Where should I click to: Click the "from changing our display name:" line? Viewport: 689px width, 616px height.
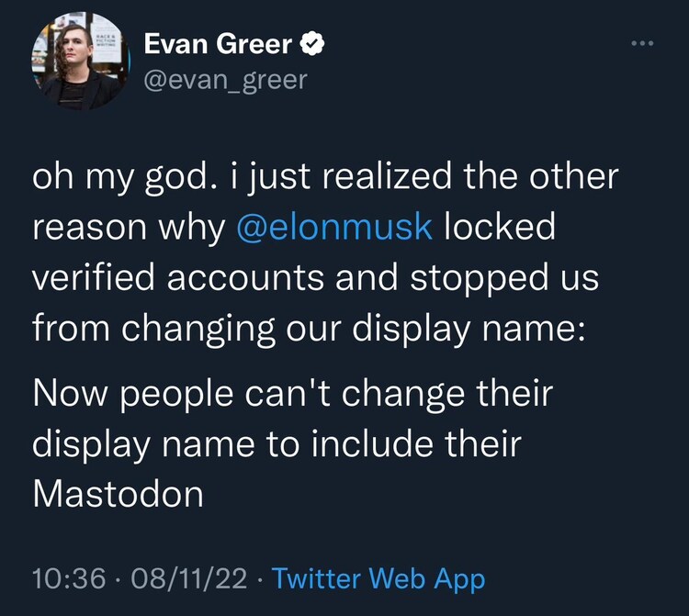click(x=308, y=328)
